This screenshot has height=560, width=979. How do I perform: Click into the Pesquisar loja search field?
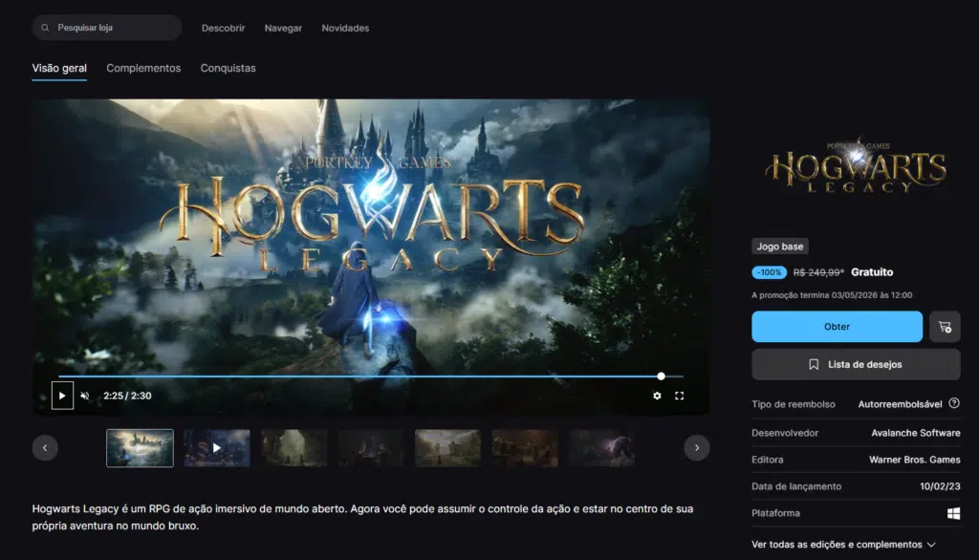107,28
